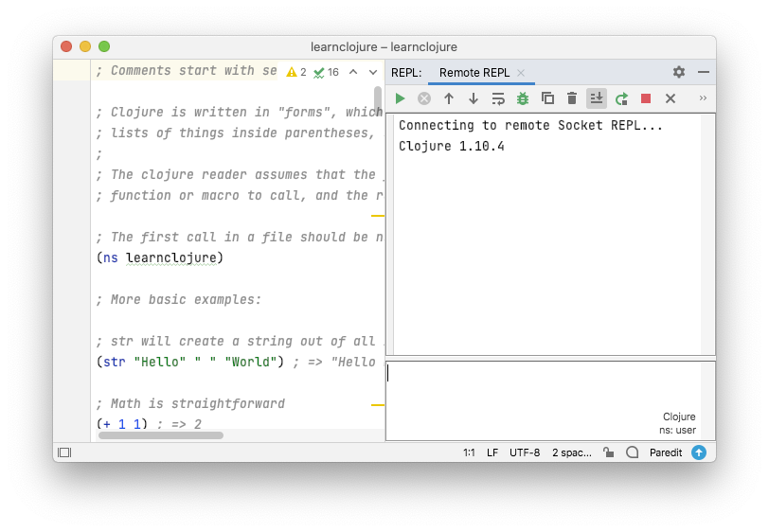Click the "ns: user" label in REPL
This screenshot has height=532, width=769.
click(x=677, y=430)
